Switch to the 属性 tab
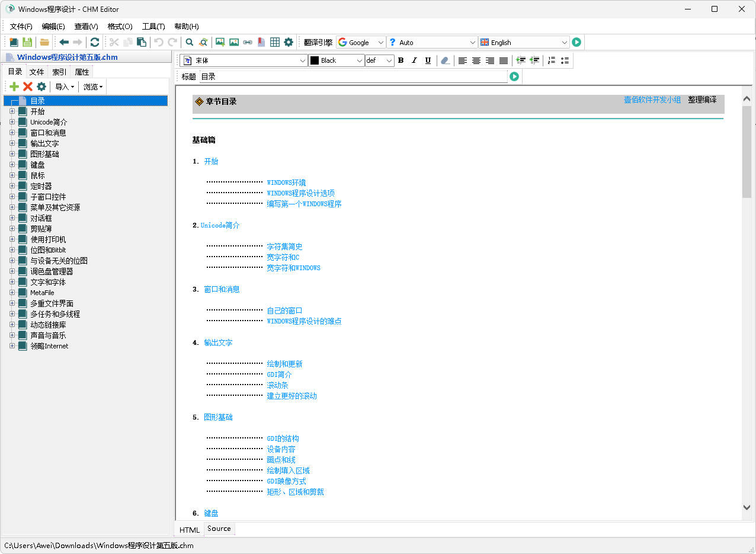756x554 pixels. (82, 72)
